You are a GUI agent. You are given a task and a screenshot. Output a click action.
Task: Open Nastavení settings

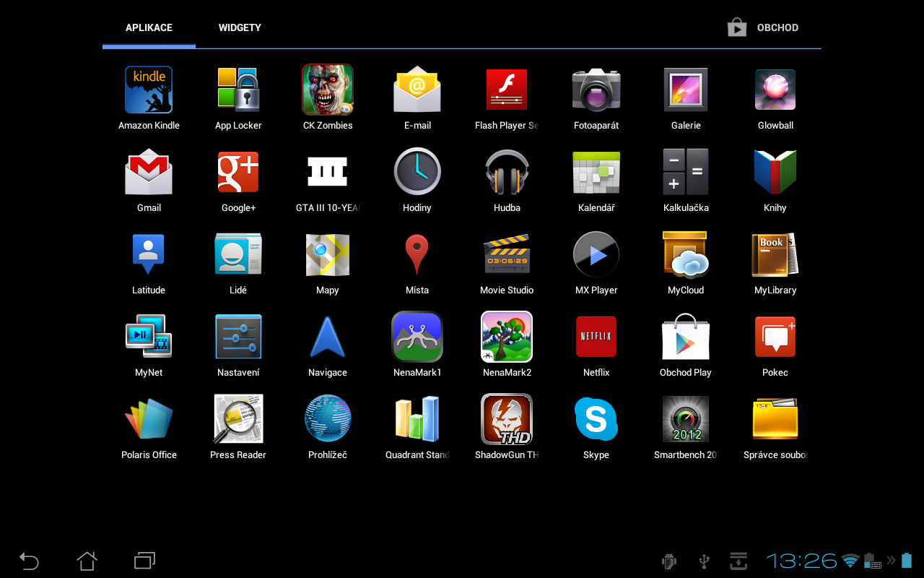(238, 337)
